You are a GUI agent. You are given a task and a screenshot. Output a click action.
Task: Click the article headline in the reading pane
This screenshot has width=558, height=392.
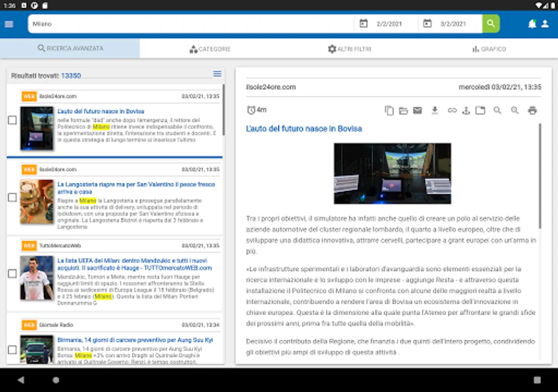tap(304, 129)
